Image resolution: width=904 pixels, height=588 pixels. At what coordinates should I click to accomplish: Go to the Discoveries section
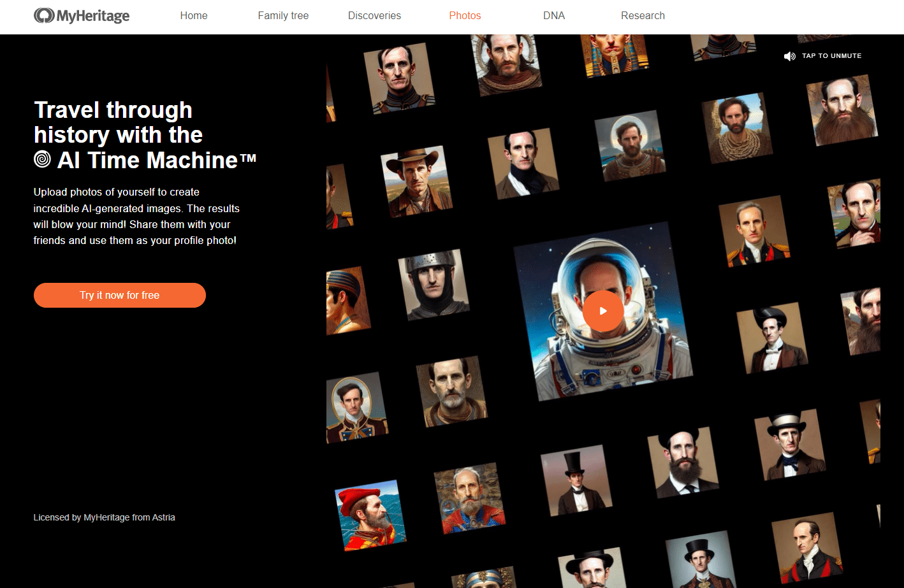374,15
